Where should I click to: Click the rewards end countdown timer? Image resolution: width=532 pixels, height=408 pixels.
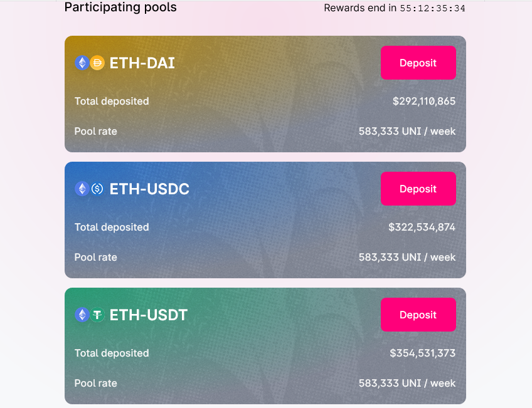[x=432, y=8]
